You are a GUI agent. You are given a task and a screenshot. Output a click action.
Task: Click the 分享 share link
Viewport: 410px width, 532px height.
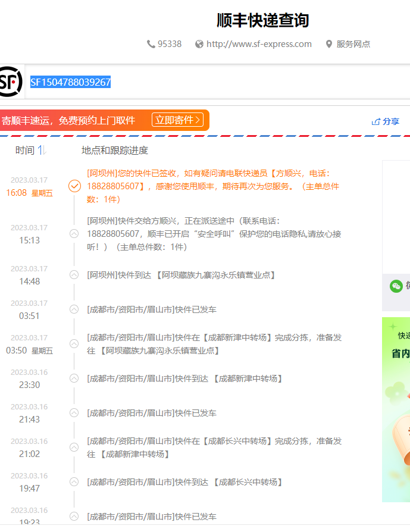click(x=386, y=121)
